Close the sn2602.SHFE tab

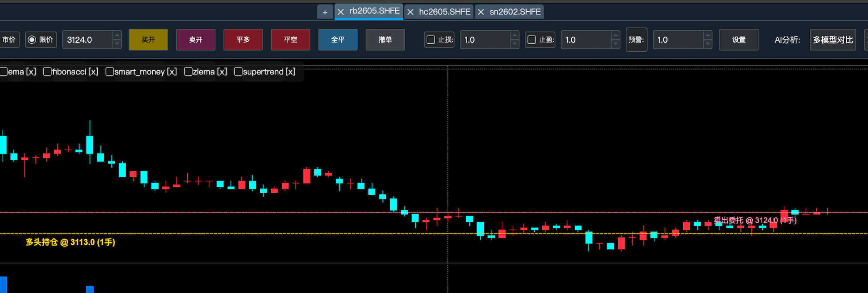pos(481,12)
